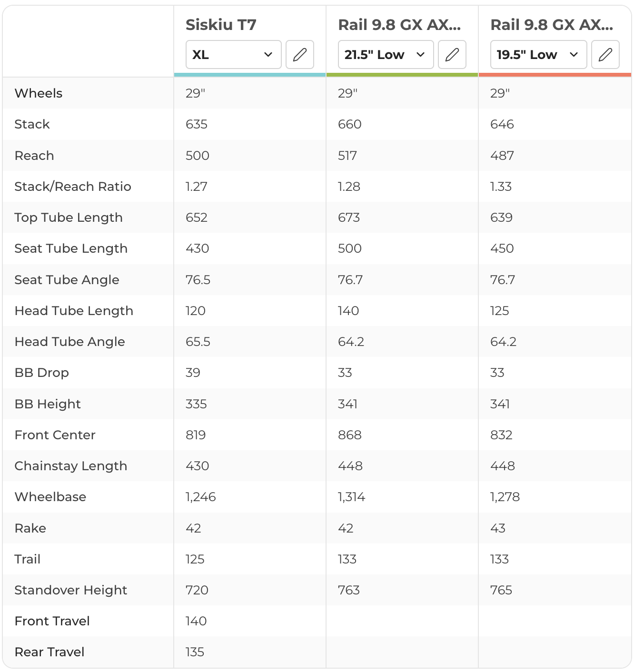Select the Chainstay Length row label
634x672 pixels.
point(71,466)
